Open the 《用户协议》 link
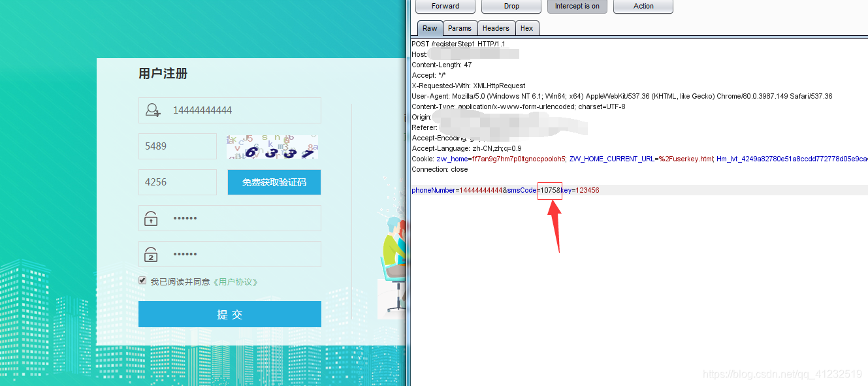 (x=236, y=281)
